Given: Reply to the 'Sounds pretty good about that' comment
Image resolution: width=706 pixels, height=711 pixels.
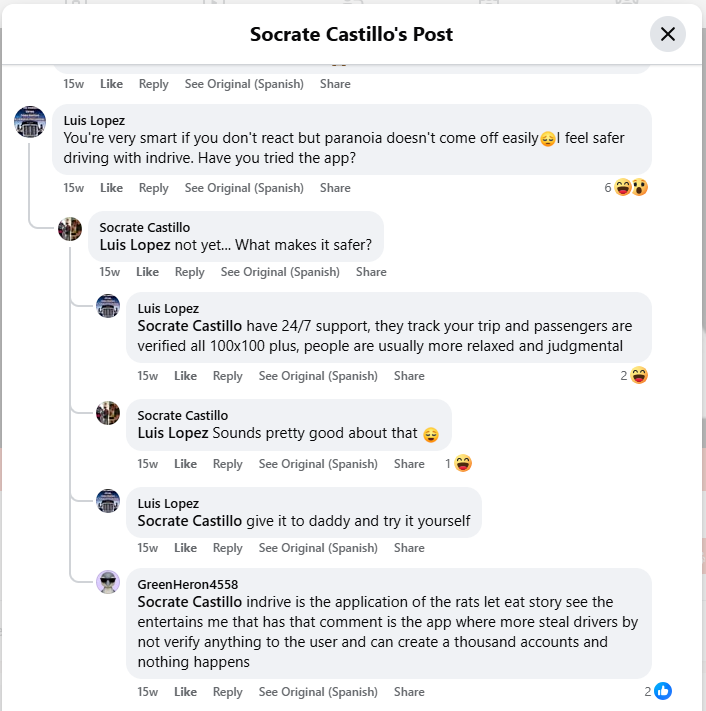Looking at the screenshot, I should (x=228, y=464).
